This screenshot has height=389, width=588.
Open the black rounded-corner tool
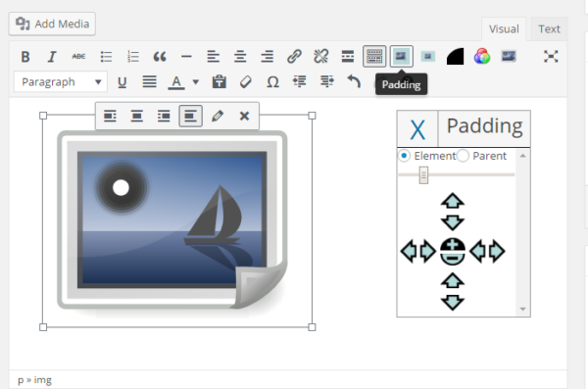point(456,57)
